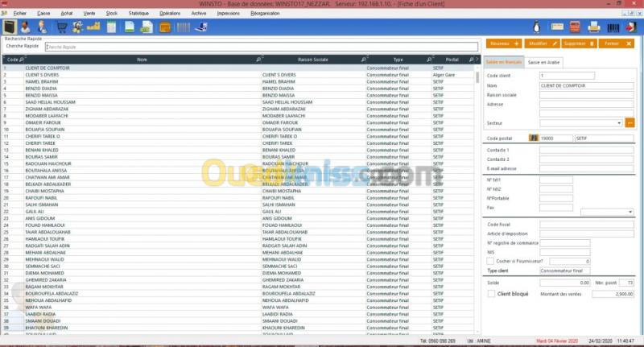Switch to the Saisie en Arabe tab

(543, 63)
